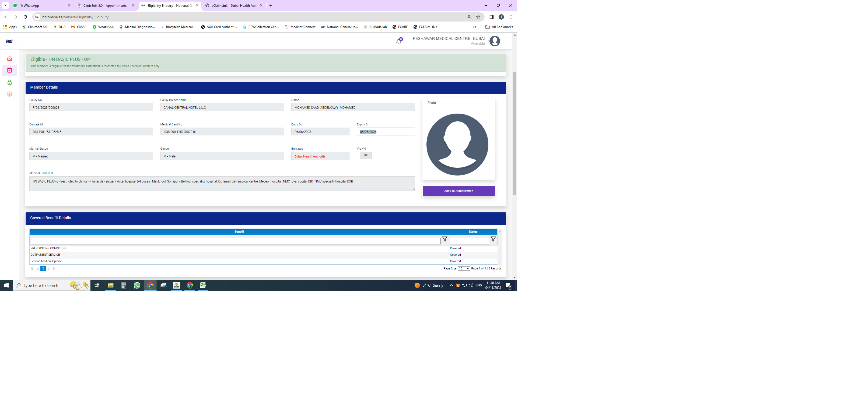Click the Status column filter funnel icon

[493, 239]
